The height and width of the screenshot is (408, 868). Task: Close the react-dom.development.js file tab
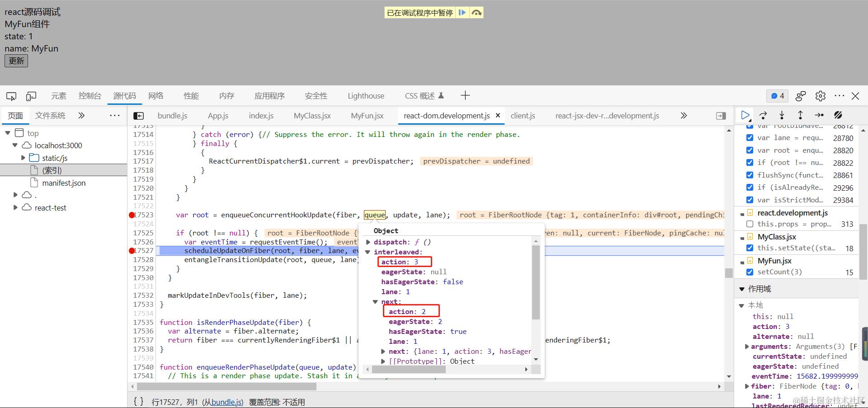[x=498, y=115]
